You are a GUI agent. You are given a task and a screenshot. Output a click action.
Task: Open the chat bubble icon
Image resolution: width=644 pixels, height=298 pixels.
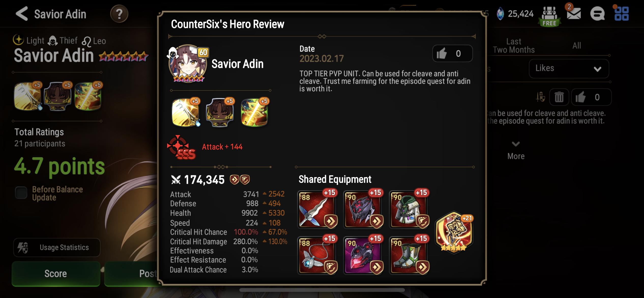point(597,14)
